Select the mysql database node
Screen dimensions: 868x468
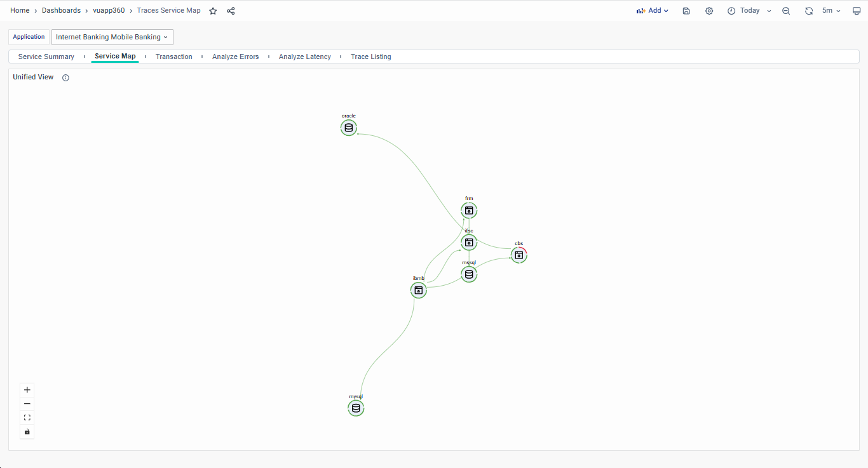[356, 408]
